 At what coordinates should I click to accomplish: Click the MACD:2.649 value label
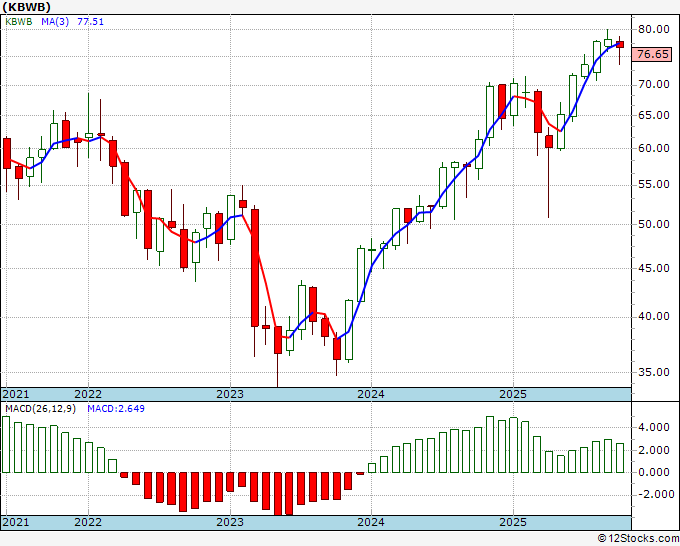[x=116, y=409]
